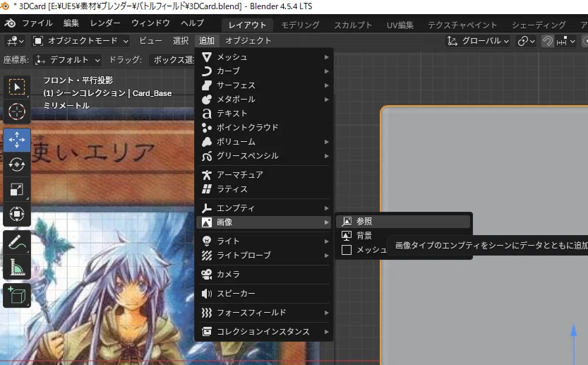Open the 編集 menu
Screen dimensions: 588x365
(x=71, y=23)
